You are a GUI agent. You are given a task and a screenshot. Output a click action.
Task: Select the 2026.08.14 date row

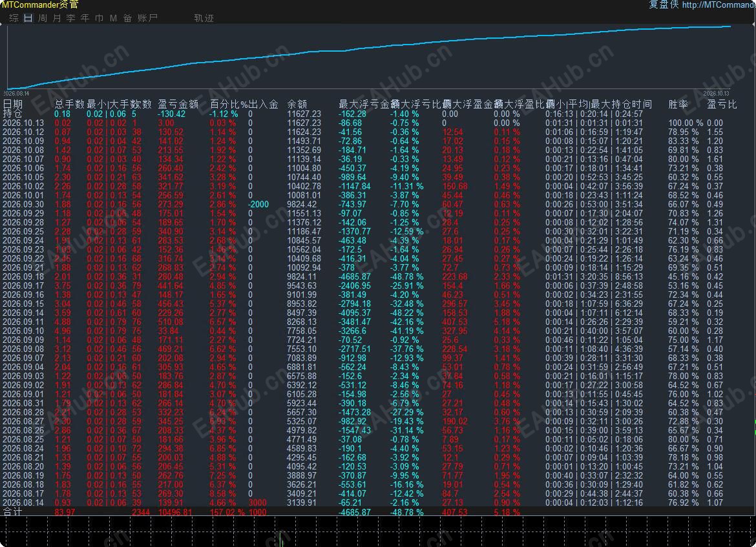pyautogui.click(x=23, y=502)
